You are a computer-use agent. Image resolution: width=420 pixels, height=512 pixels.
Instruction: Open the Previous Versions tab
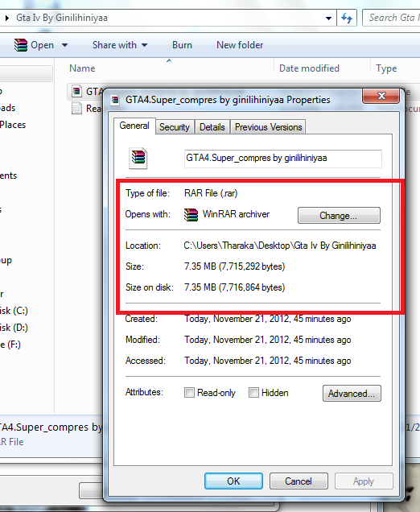(268, 127)
